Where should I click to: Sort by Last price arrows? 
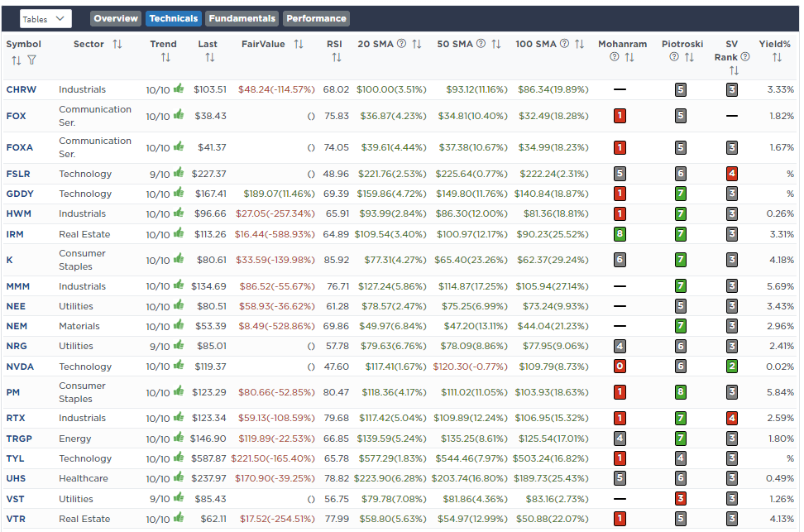(x=210, y=57)
